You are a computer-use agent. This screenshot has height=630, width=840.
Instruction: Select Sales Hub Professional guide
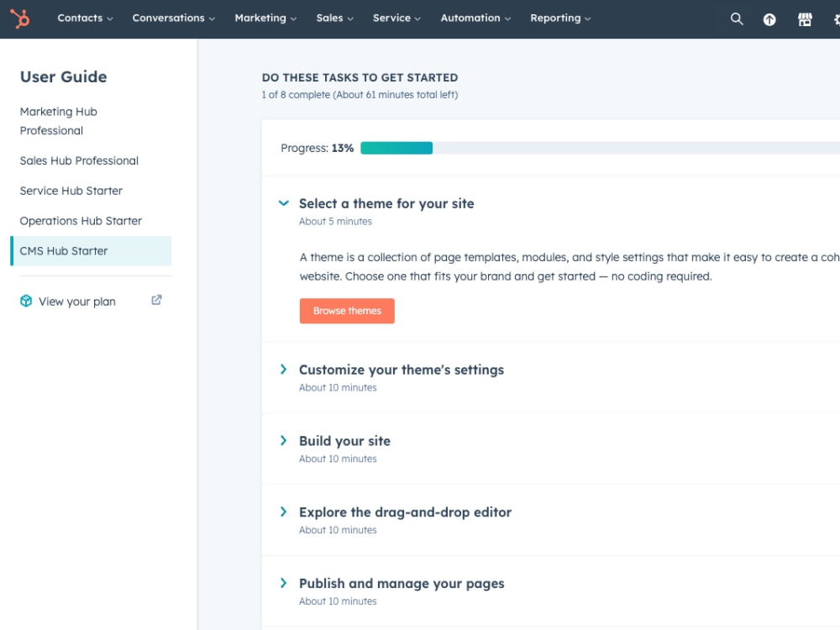click(x=79, y=160)
